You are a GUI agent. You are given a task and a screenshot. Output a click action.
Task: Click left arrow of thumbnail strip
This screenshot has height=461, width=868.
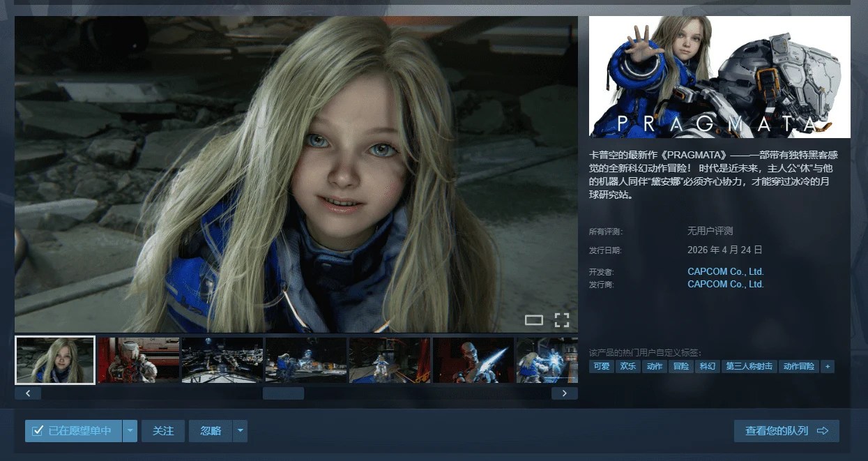[28, 393]
